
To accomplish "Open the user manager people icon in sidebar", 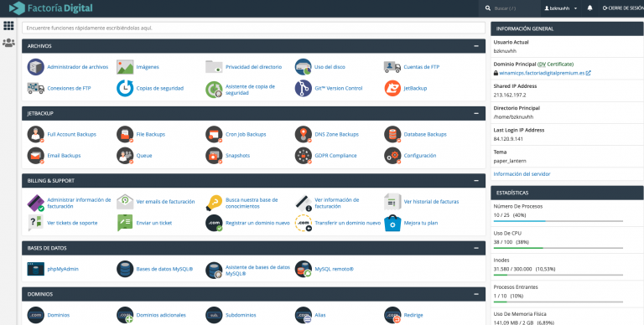I will [8, 43].
